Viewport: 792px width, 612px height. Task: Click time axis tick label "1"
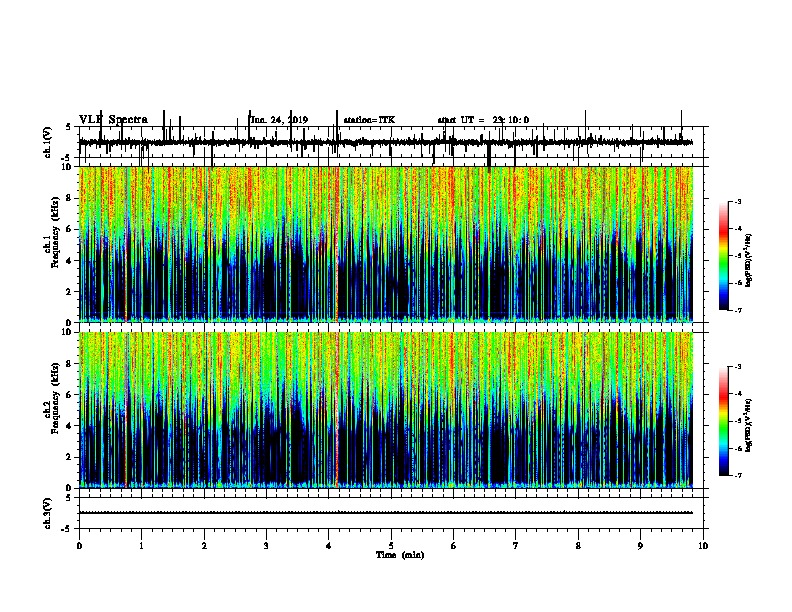141,545
